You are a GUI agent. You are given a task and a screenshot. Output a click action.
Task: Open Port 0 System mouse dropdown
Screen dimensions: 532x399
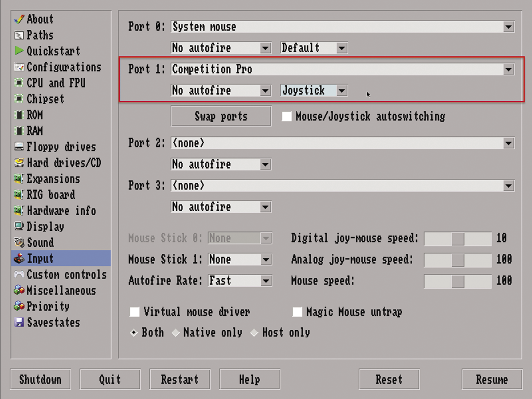[343, 27]
